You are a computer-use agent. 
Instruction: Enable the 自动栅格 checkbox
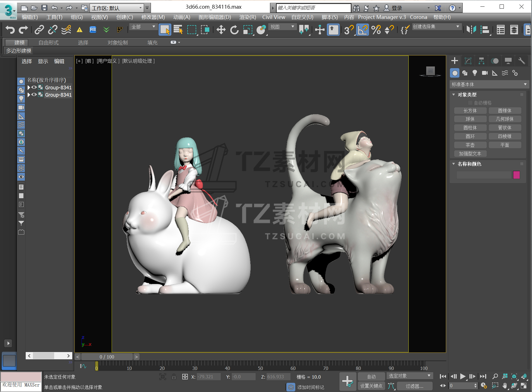[470, 103]
